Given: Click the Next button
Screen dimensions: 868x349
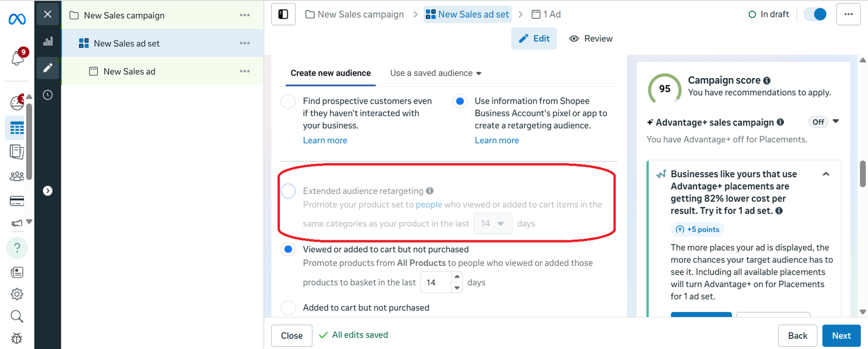Looking at the screenshot, I should [x=841, y=336].
